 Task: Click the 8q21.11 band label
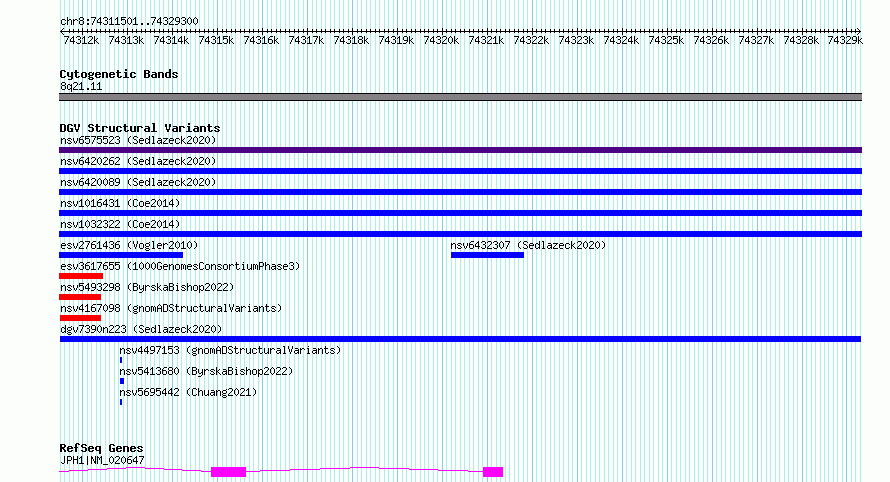[81, 87]
